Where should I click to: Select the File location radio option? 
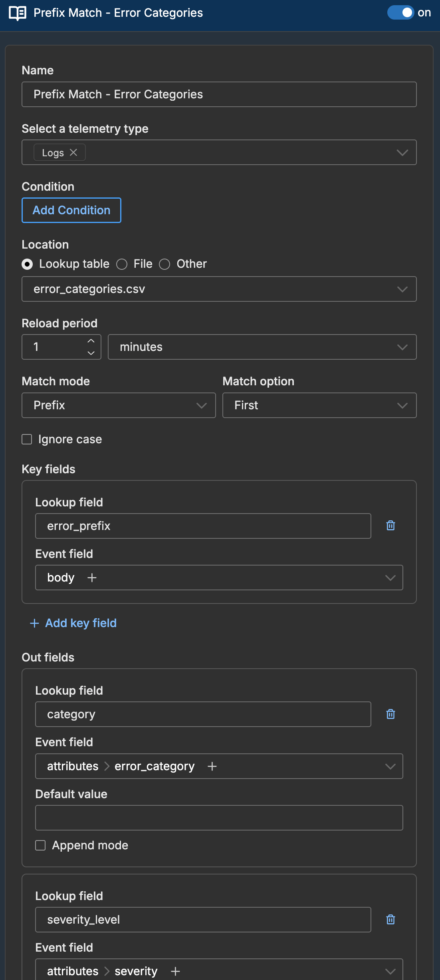(122, 264)
